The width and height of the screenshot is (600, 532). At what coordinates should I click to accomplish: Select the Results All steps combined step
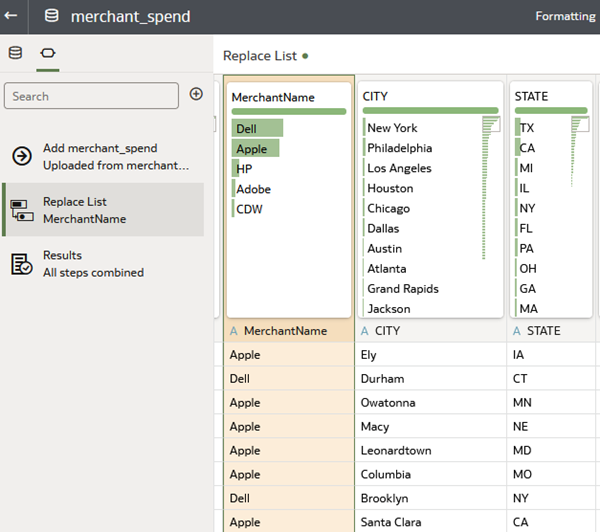click(x=92, y=264)
